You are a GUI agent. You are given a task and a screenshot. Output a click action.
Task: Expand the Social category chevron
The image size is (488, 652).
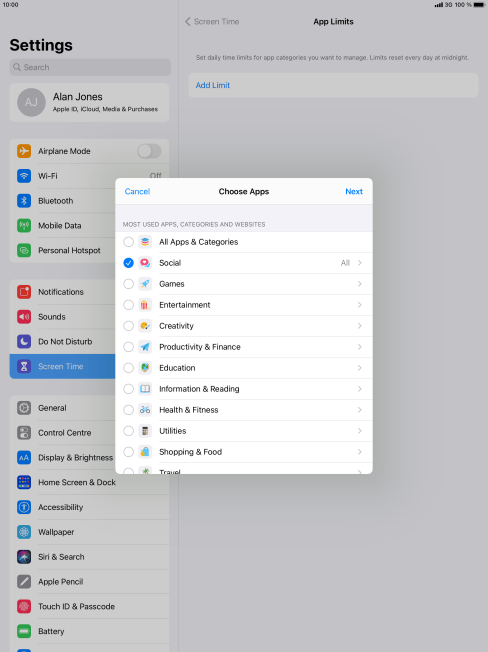pyautogui.click(x=360, y=263)
